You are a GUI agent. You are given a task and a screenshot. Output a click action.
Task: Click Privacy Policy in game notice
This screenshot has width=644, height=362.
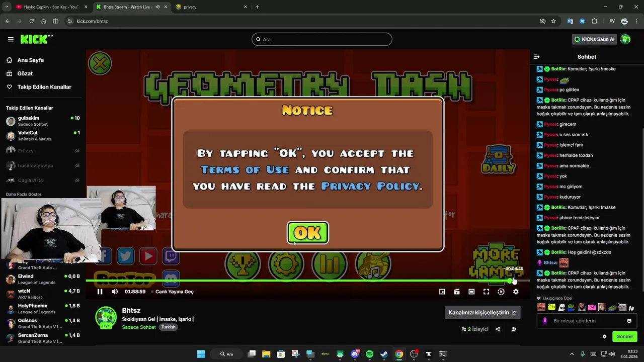point(370,186)
